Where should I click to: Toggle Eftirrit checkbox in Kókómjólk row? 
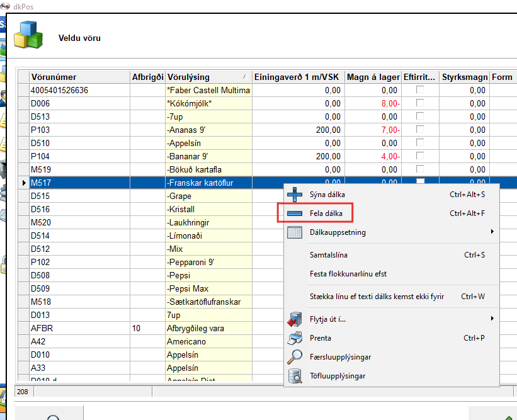(420, 103)
